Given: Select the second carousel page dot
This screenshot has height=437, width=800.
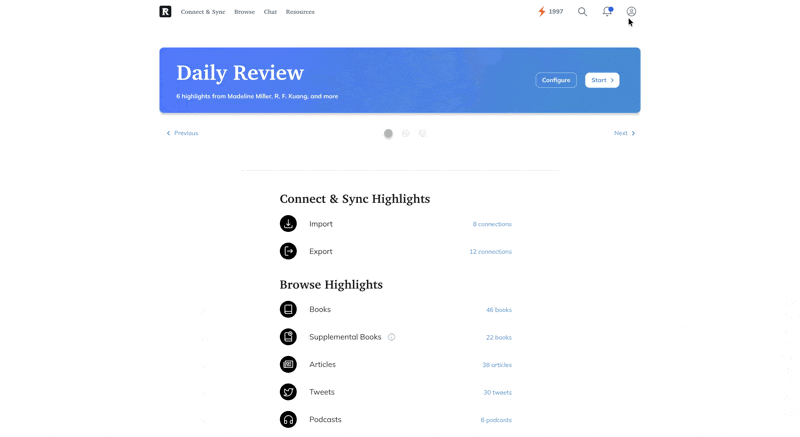Looking at the screenshot, I should pos(405,134).
